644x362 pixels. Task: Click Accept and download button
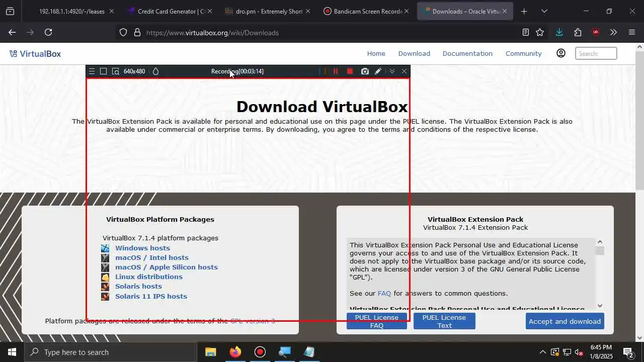tap(565, 321)
